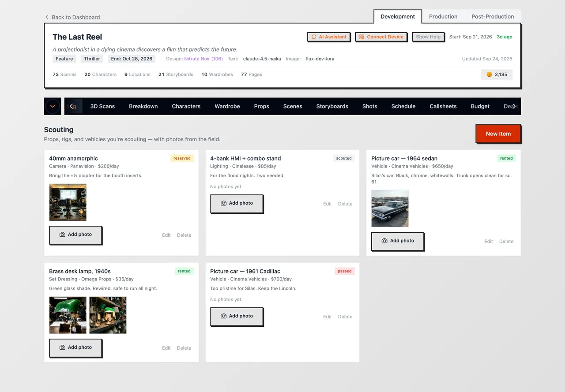Expand the round orange chevron dropdown
Screen dimensions: 565x392
click(53, 106)
